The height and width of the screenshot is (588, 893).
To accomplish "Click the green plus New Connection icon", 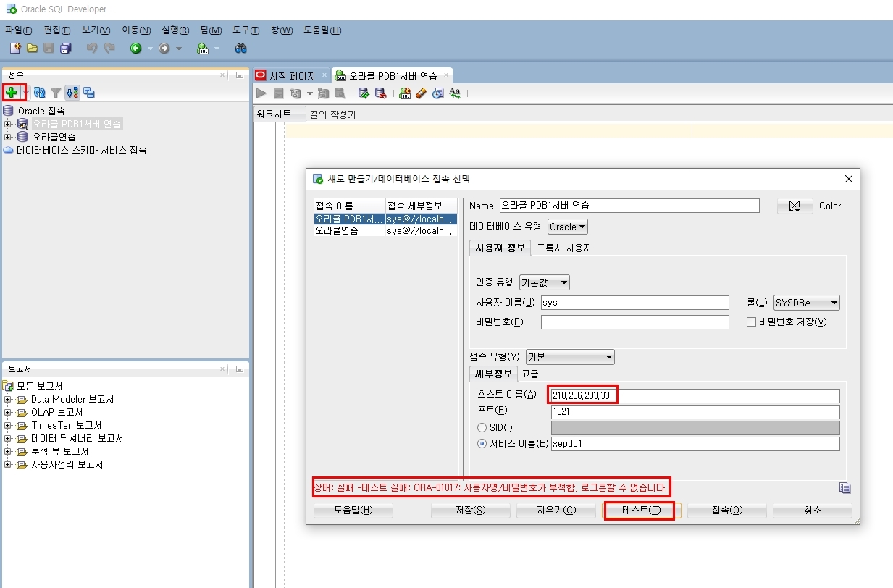I will (x=12, y=93).
